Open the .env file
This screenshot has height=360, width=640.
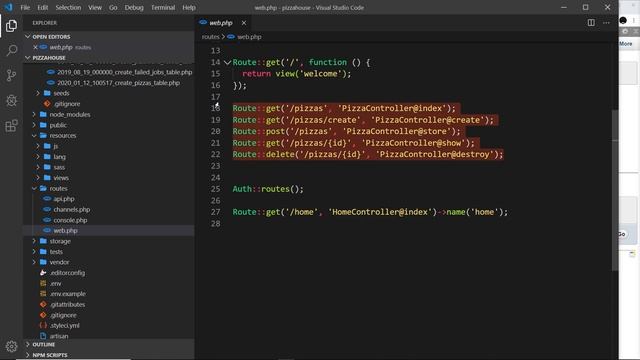tap(56, 284)
